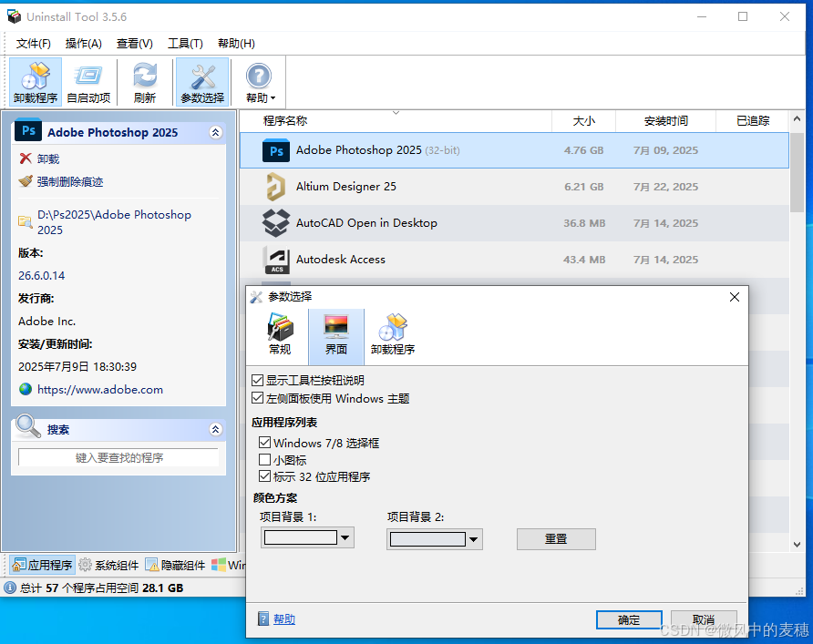The height and width of the screenshot is (644, 813).
Task: Click the 帮助 question mark toolbar icon
Action: click(258, 77)
